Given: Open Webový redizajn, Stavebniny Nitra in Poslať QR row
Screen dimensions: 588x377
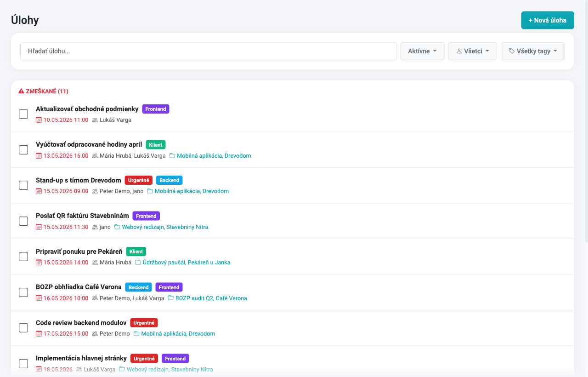Looking at the screenshot, I should 165,227.
